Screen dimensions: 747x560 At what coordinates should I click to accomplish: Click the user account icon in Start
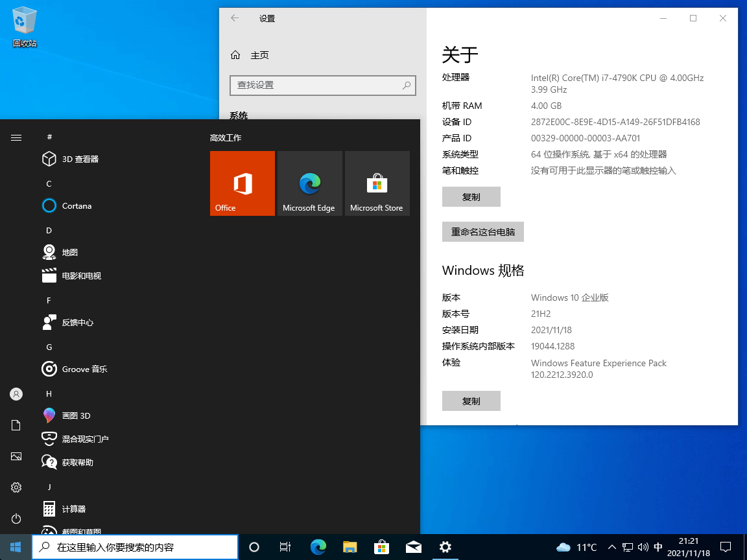[16, 394]
